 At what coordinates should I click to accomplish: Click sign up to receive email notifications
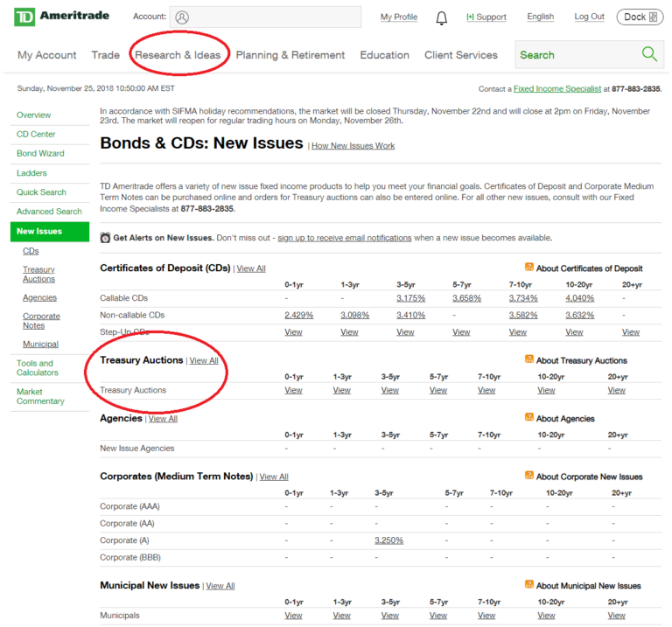(345, 238)
